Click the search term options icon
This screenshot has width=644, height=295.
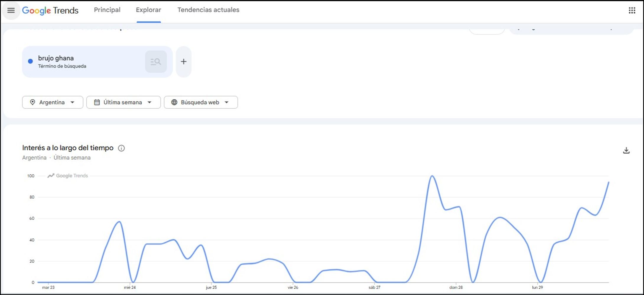coord(156,62)
